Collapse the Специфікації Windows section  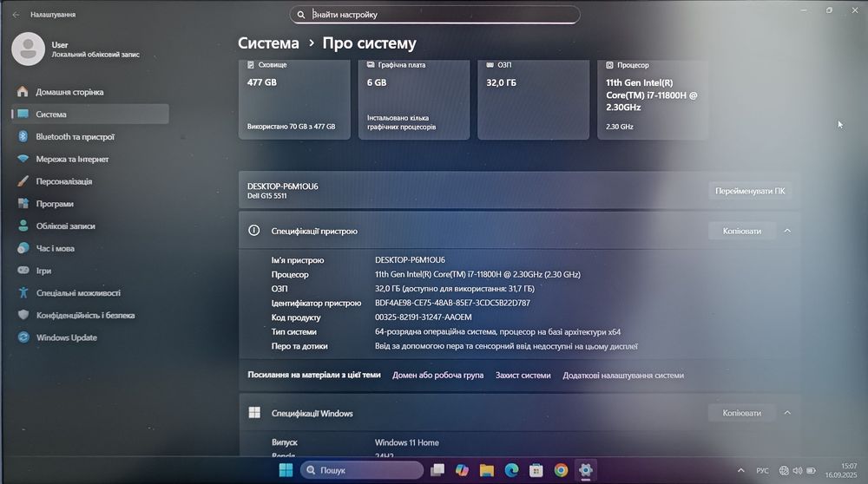click(x=787, y=413)
